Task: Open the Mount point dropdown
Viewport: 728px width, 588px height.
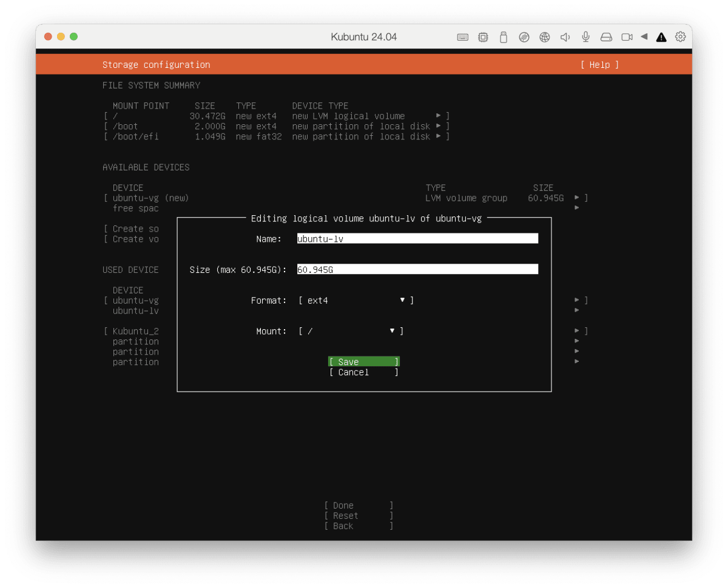Action: click(x=351, y=331)
